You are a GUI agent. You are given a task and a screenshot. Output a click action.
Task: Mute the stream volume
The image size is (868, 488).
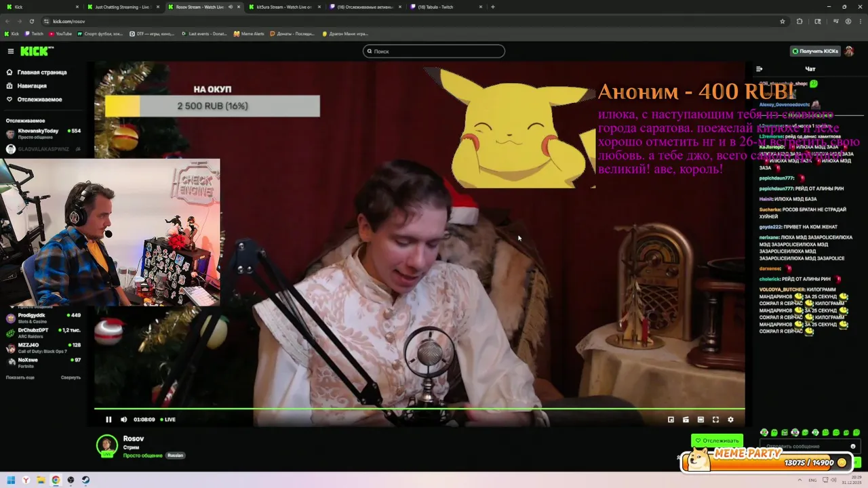click(x=123, y=420)
